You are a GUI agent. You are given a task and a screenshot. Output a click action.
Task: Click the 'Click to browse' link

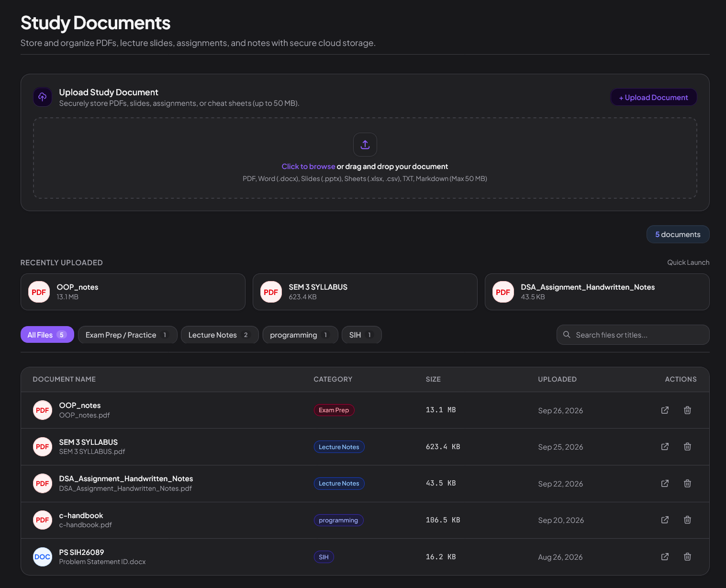point(308,167)
